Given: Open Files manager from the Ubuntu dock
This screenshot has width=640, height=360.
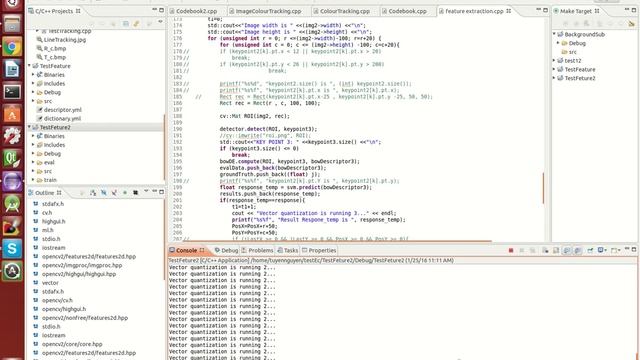Looking at the screenshot, I should tap(12, 24).
